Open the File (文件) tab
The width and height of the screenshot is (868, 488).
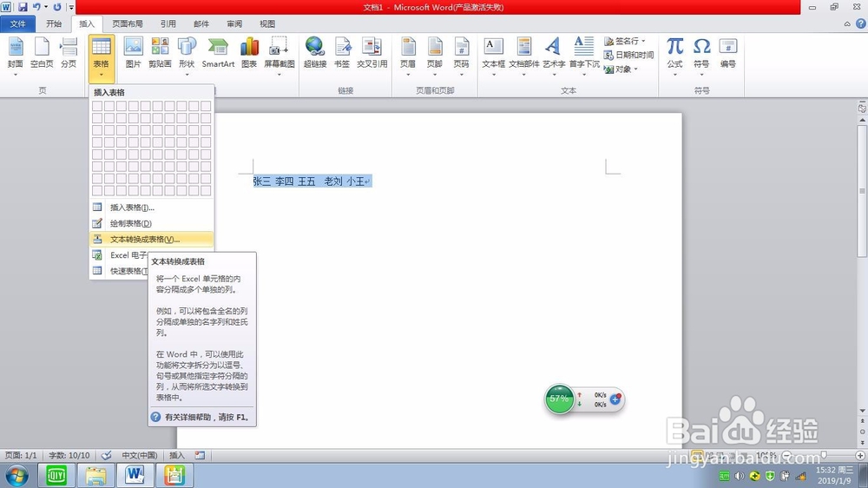[17, 23]
